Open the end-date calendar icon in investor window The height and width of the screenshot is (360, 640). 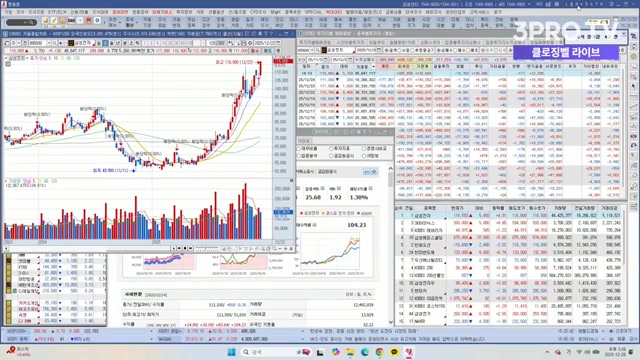tap(351, 60)
